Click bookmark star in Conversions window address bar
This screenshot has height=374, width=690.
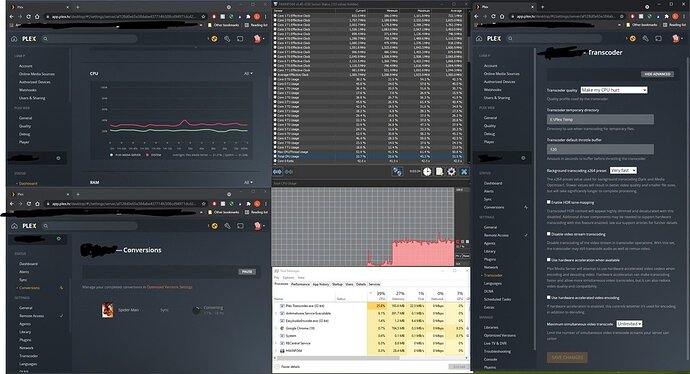pos(203,203)
